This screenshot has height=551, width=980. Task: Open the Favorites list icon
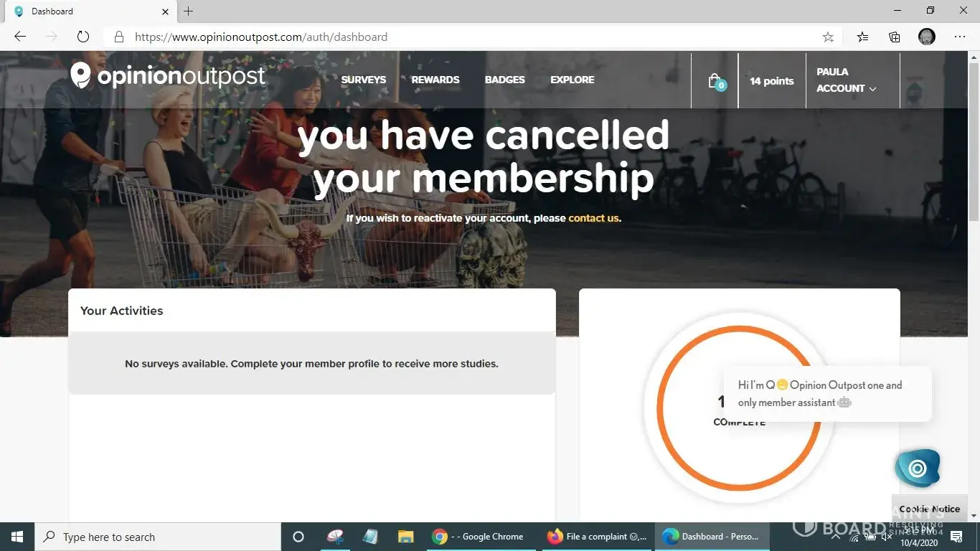point(862,37)
